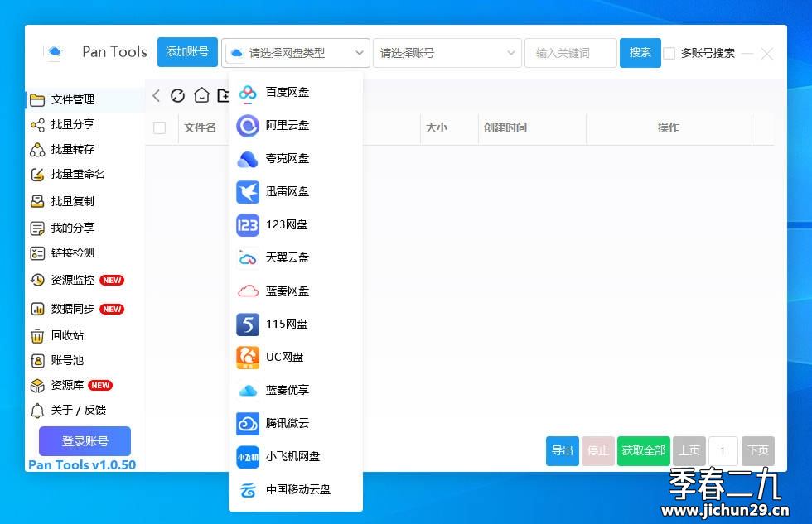Click the 批量转存 sidebar icon

[37, 150]
